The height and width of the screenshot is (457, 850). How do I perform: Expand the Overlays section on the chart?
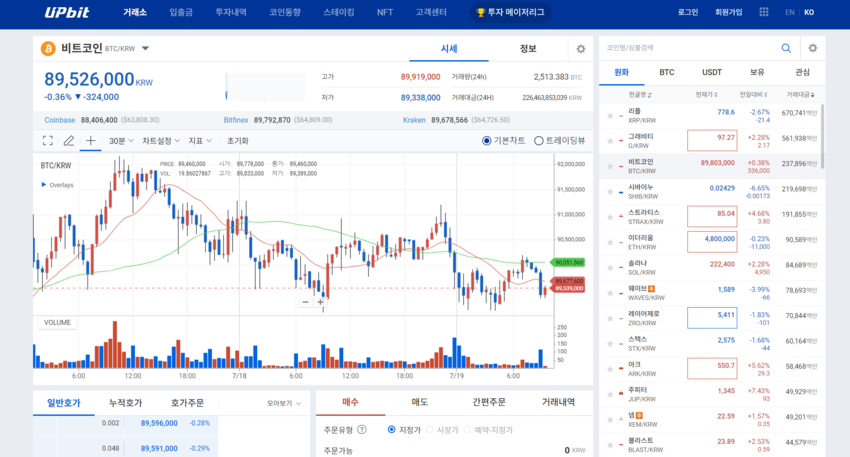point(57,185)
